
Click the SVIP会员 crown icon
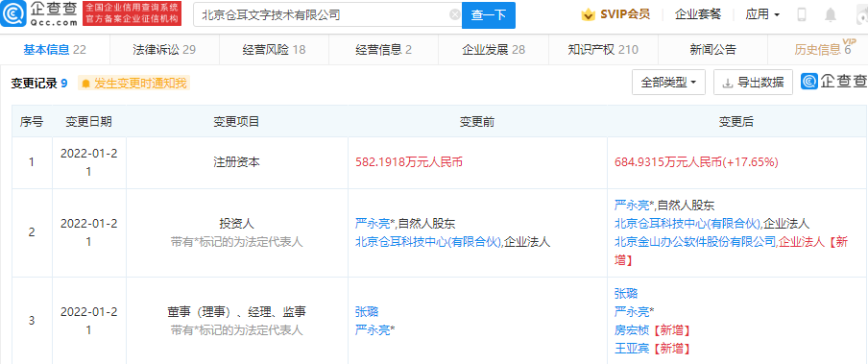point(588,14)
